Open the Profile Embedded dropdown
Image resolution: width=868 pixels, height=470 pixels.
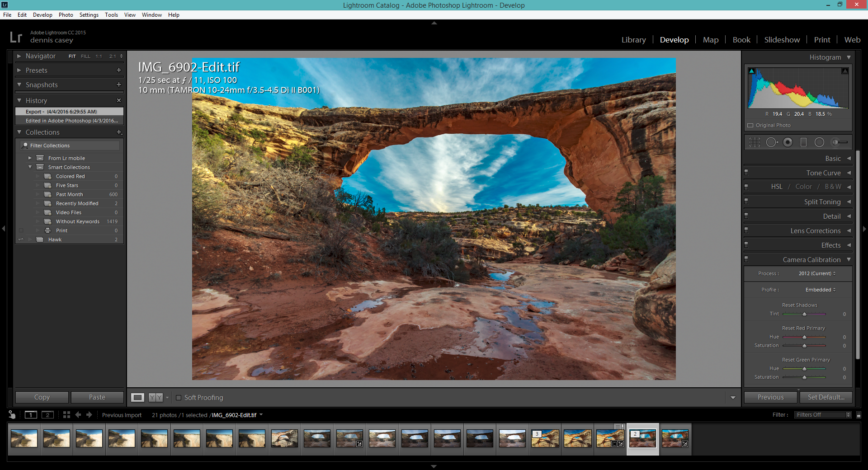pyautogui.click(x=820, y=290)
